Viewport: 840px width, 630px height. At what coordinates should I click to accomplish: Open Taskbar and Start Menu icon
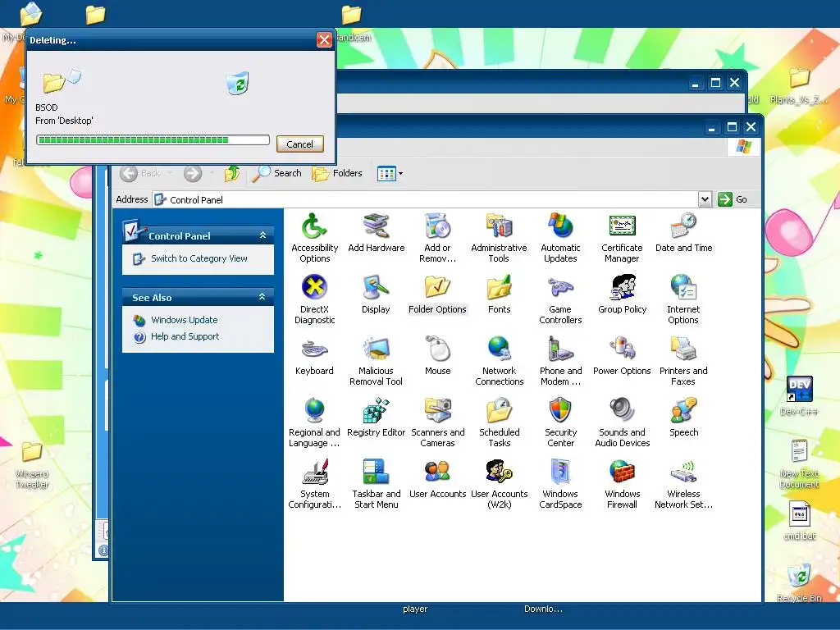pos(376,484)
